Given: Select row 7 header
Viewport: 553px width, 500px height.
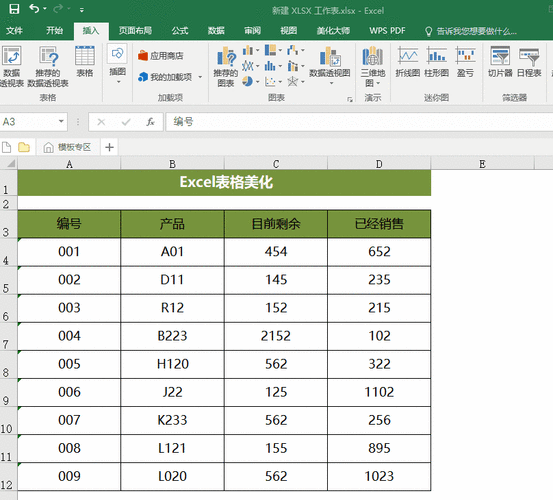Looking at the screenshot, I should (8, 336).
